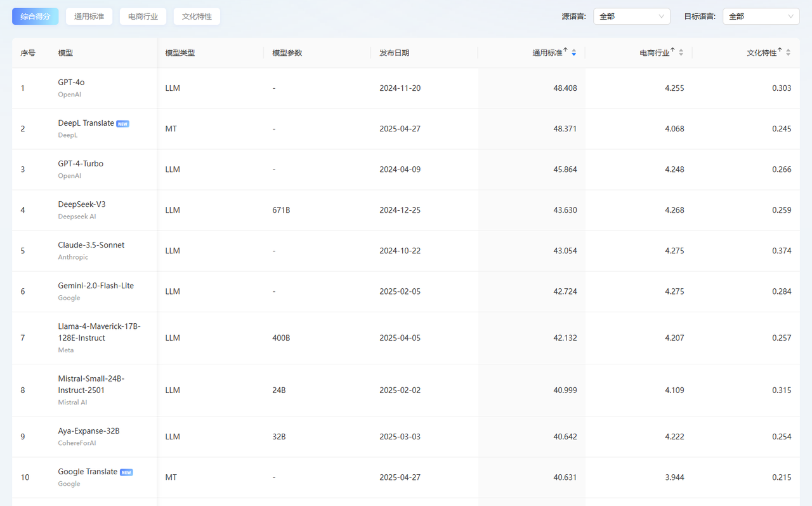Select the Gemini-2.0-Flash-Lite model name
This screenshot has height=506, width=812.
point(96,286)
